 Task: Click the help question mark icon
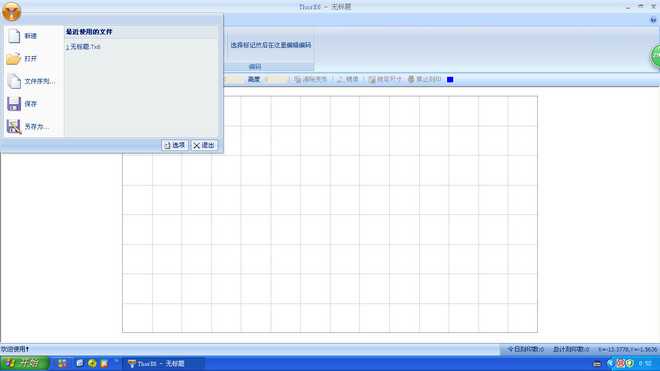653,20
